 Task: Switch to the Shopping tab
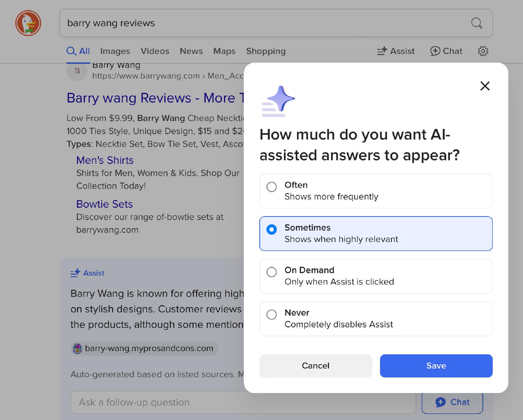coord(266,51)
